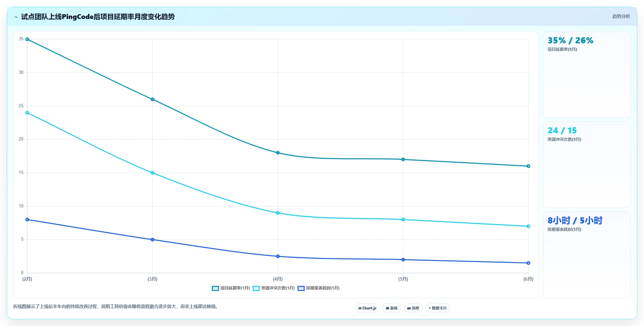This screenshot has height=326, width=644.
Task: Select the 排期报表耗时 data point at (3月)
Action: click(x=153, y=240)
